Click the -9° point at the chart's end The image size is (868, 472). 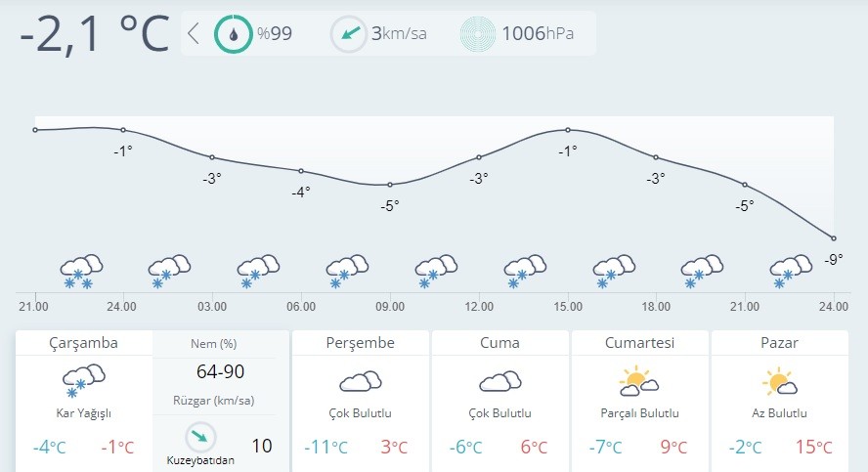pos(833,238)
